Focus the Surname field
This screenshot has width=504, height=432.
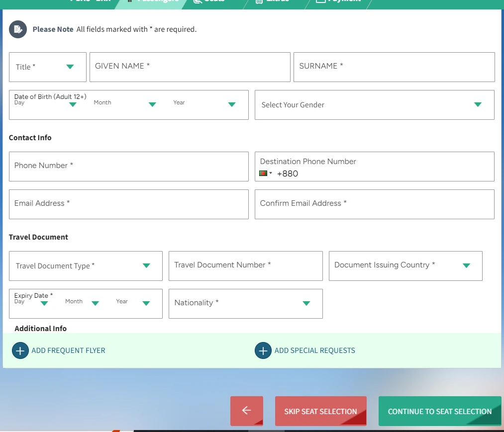pos(394,67)
